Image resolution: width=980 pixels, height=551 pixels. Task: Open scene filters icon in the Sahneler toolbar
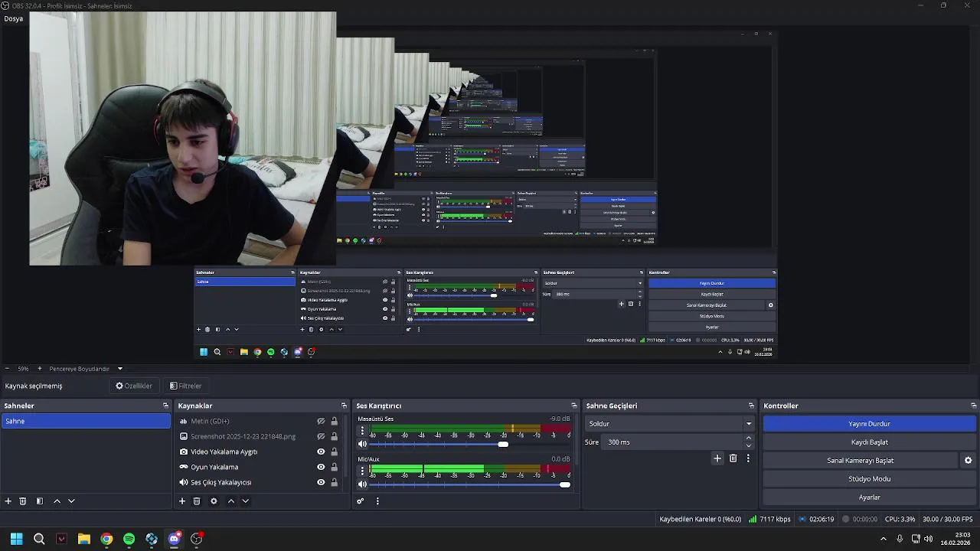click(x=40, y=501)
